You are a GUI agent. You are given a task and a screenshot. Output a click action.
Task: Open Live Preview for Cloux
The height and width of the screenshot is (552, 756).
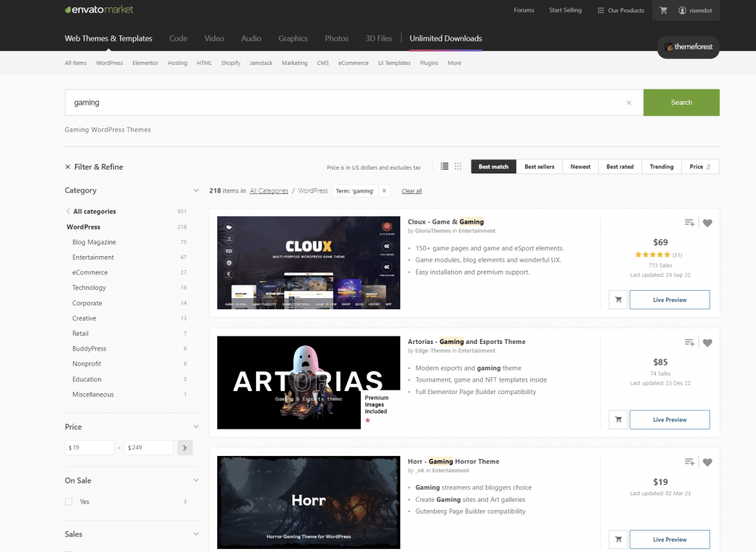tap(670, 300)
